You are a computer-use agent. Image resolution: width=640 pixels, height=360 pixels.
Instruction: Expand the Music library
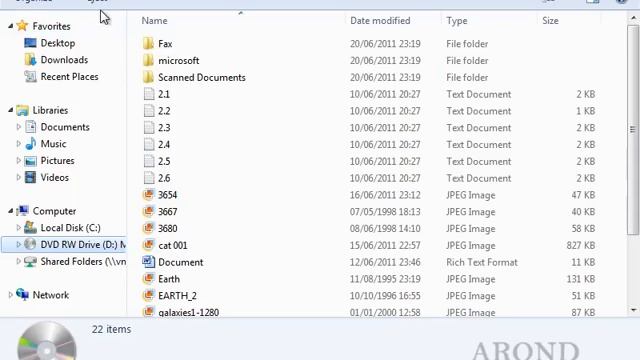(18, 144)
